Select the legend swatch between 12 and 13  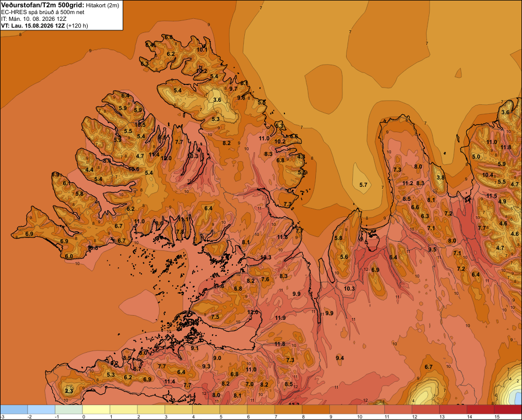(x=425, y=410)
